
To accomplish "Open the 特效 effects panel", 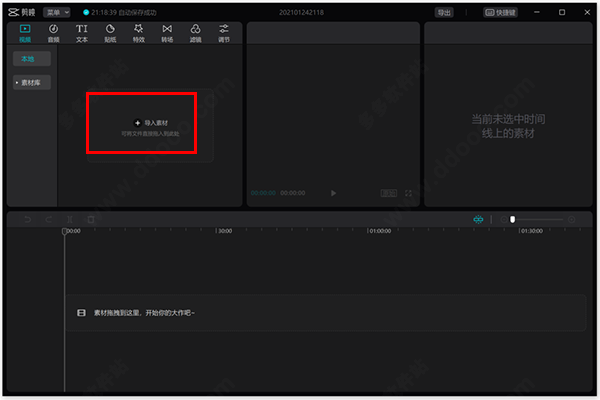I will coord(139,33).
